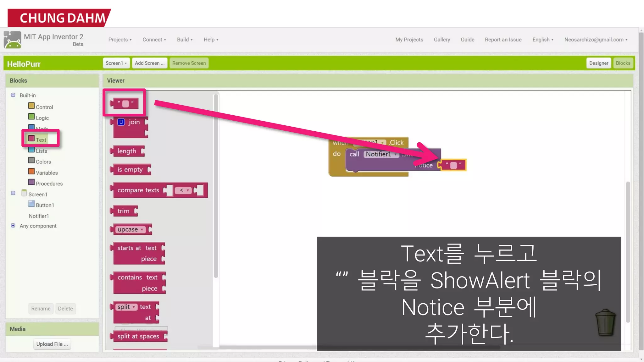The image size is (644, 362).
Task: Select the Button1 component
Action: [41, 205]
